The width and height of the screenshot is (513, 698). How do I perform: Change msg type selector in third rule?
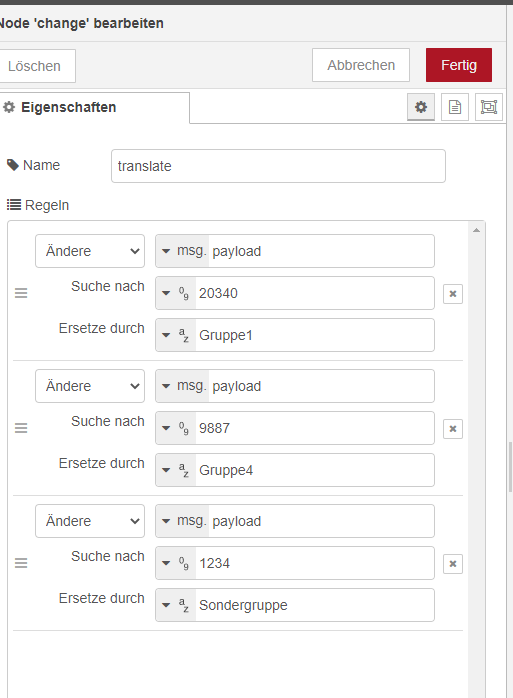(x=183, y=521)
